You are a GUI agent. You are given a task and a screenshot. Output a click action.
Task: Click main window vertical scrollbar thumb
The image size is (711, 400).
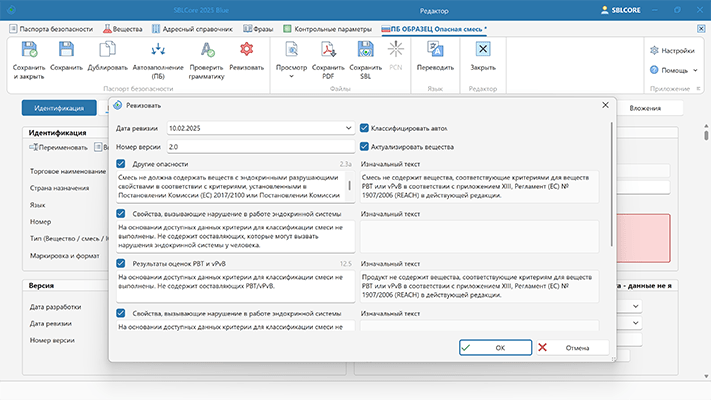tap(706, 135)
